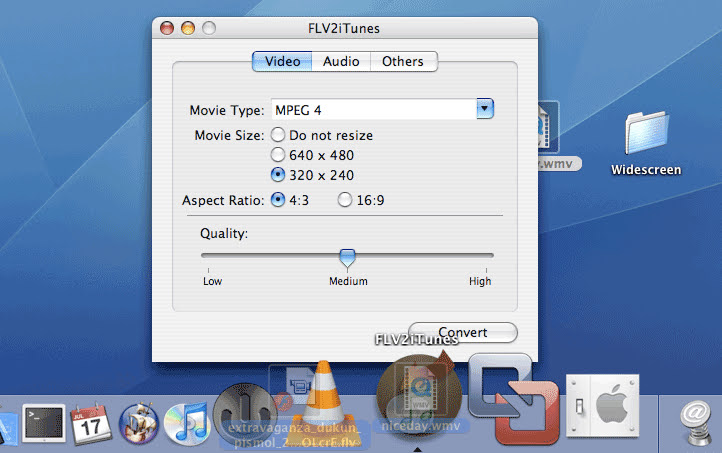Click the High label on the quality scale

[x=480, y=281]
